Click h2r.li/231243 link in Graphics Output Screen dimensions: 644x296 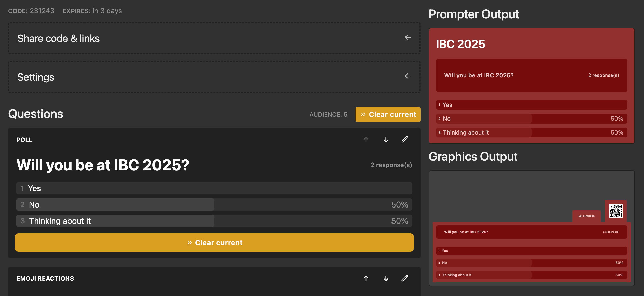[x=586, y=216]
